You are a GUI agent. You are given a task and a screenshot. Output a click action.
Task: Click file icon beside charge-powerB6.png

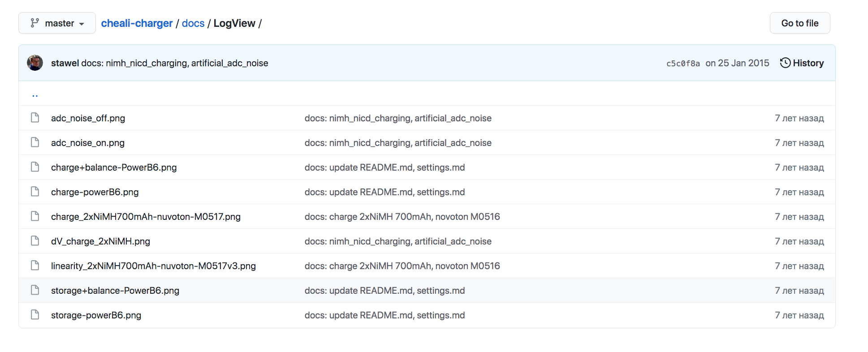tap(35, 192)
